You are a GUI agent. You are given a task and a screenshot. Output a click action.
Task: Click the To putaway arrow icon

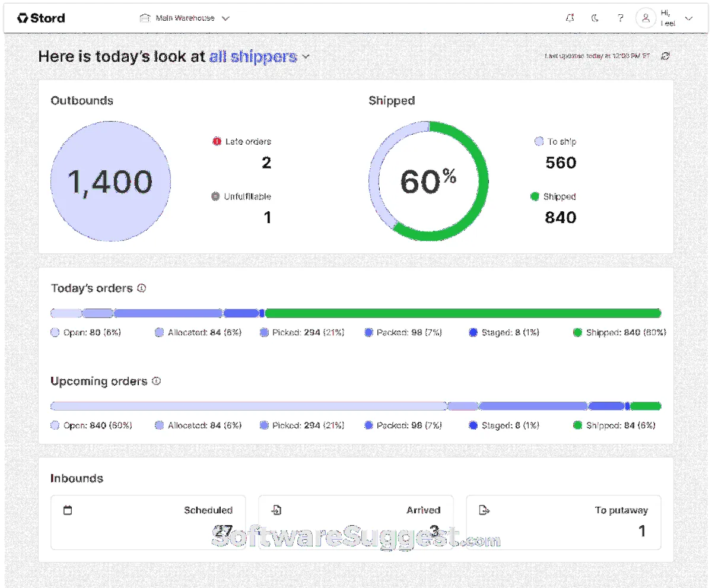tap(484, 510)
